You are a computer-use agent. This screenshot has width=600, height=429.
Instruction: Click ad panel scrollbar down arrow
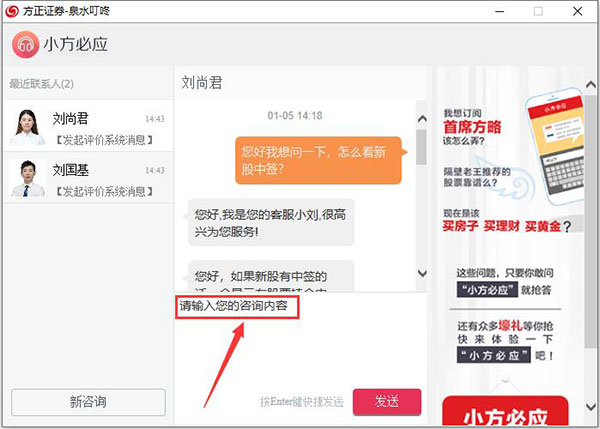pyautogui.click(x=591, y=406)
